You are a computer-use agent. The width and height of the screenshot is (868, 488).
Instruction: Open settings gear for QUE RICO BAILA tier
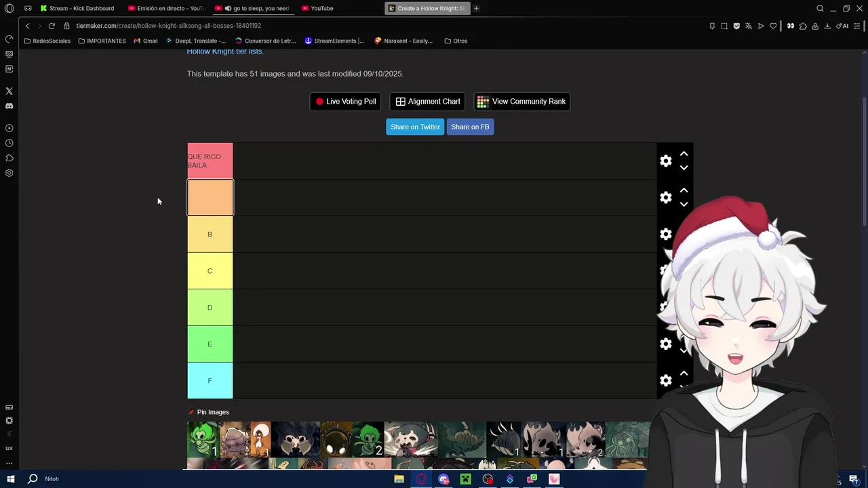[x=666, y=161]
